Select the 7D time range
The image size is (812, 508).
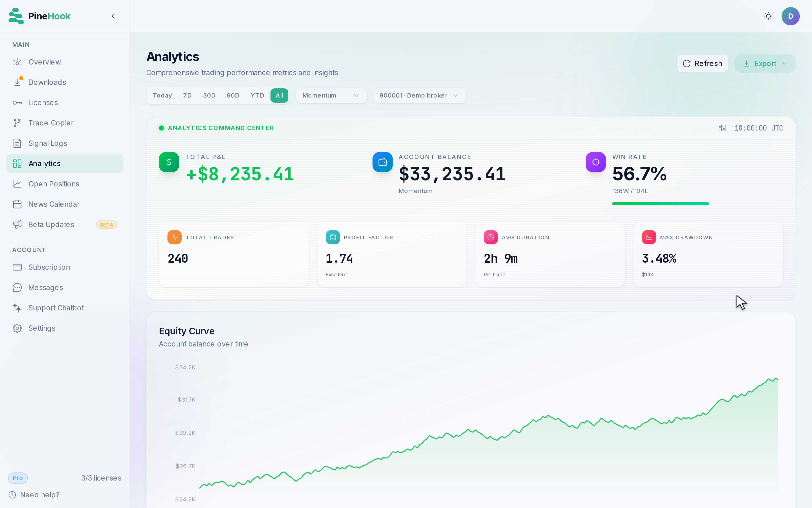tap(187, 96)
